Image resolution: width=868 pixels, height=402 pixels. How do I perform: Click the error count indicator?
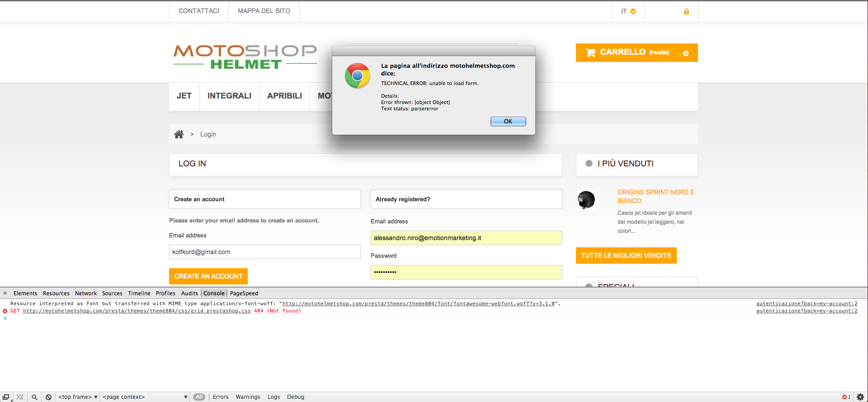click(x=846, y=397)
